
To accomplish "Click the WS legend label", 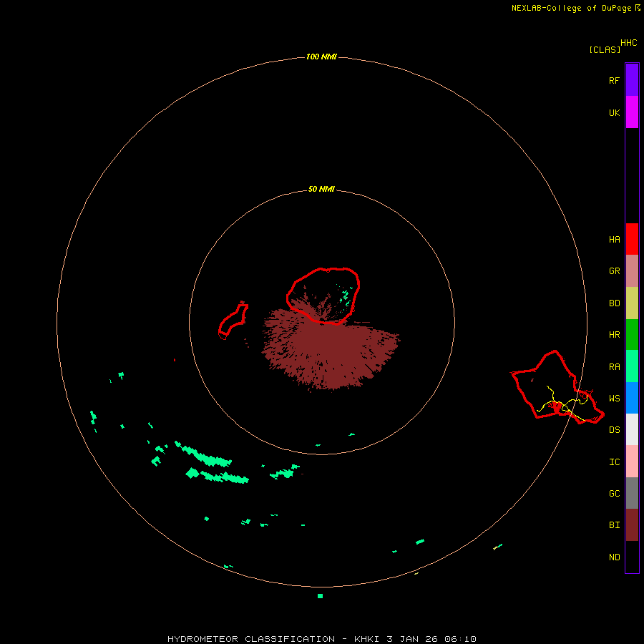I will pyautogui.click(x=615, y=399).
